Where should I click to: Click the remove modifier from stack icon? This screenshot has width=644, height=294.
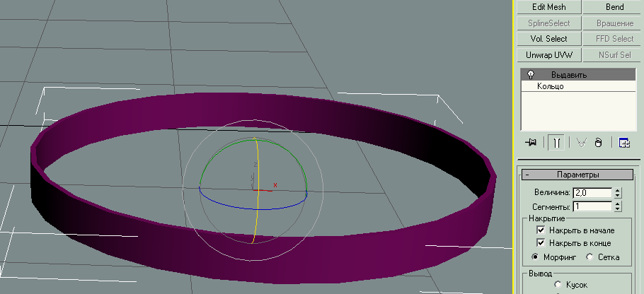[599, 142]
